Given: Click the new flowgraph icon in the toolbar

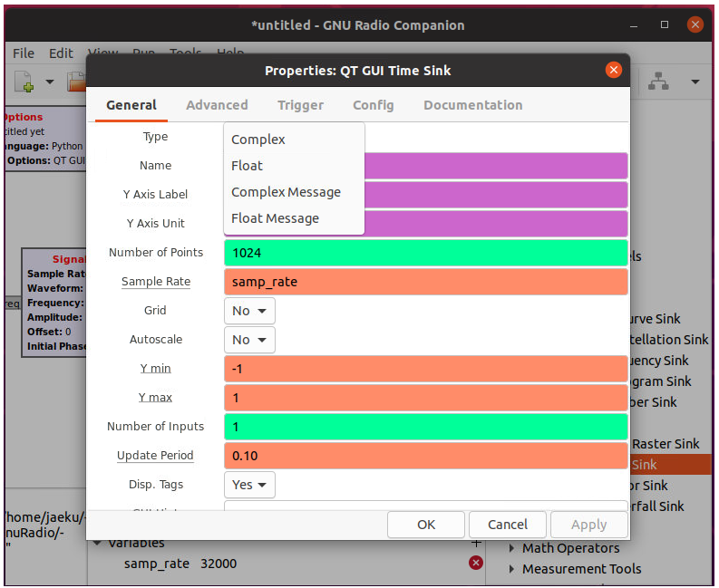Looking at the screenshot, I should (x=24, y=82).
